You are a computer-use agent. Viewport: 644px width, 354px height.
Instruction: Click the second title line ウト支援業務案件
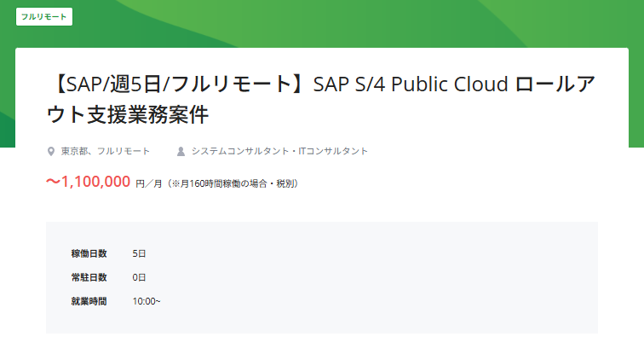[x=127, y=114]
